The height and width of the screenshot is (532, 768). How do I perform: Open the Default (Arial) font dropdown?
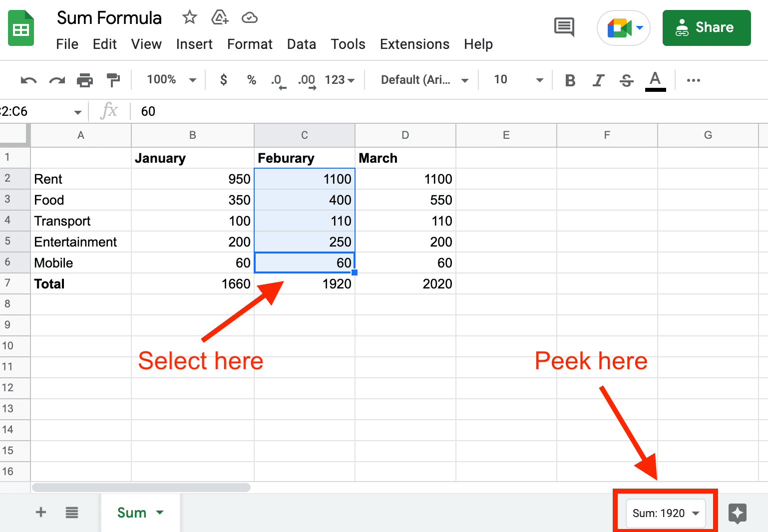[x=424, y=80]
